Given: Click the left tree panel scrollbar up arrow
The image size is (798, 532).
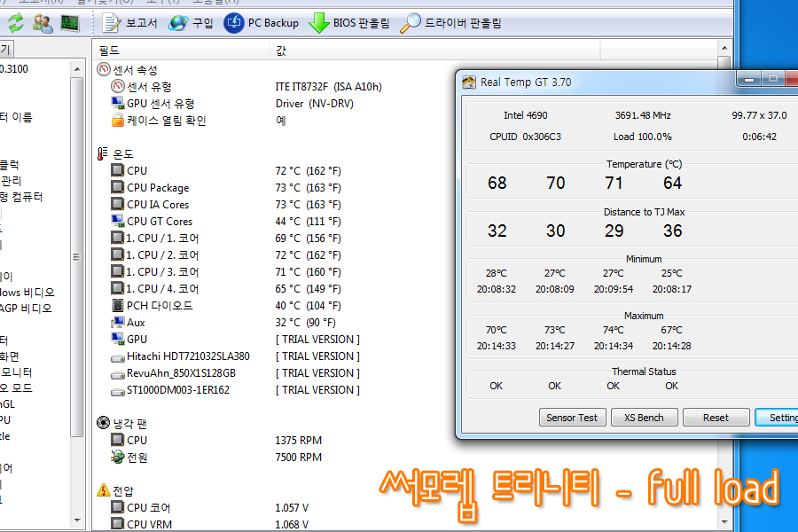Looking at the screenshot, I should (77, 69).
